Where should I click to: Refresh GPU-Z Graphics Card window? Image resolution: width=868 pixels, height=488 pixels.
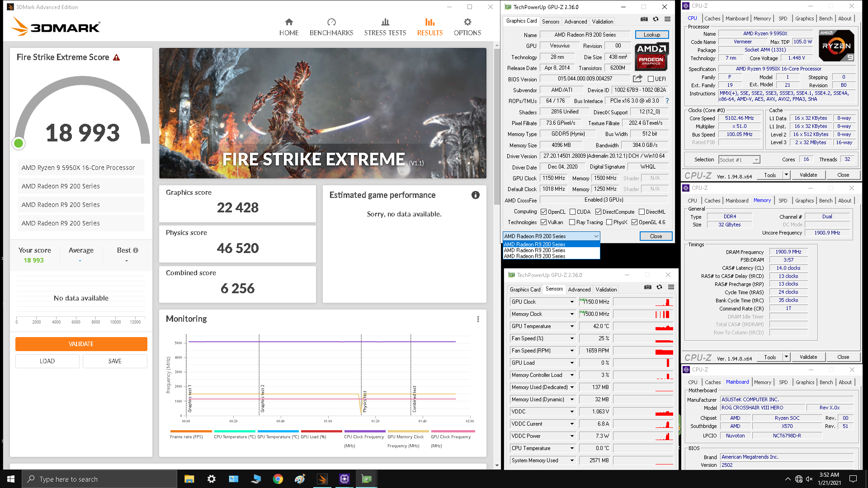click(x=656, y=19)
